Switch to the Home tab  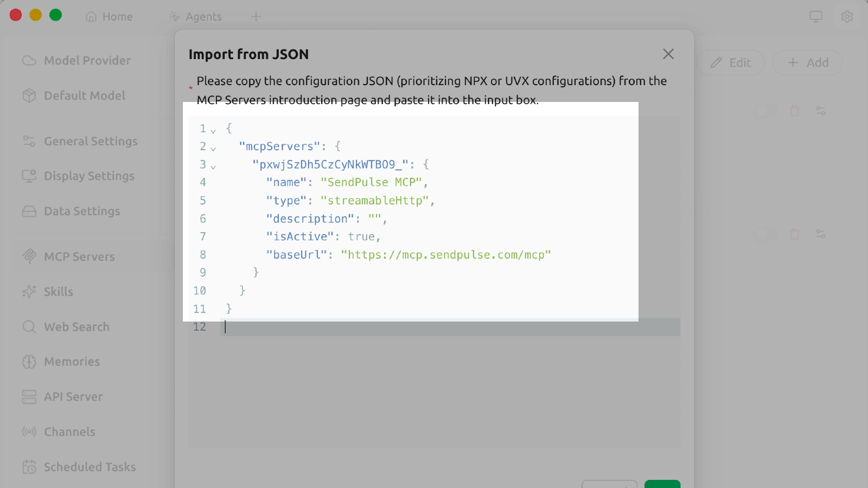110,17
